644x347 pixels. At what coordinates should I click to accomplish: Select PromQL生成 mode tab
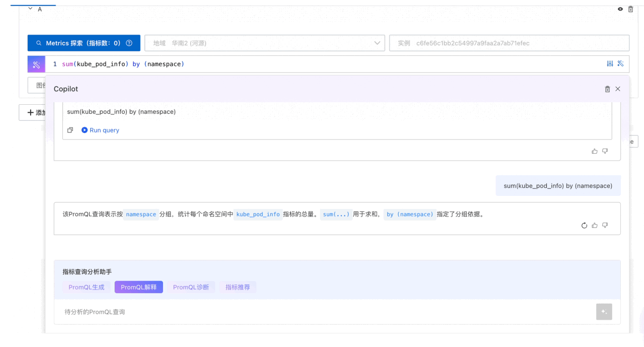point(87,287)
